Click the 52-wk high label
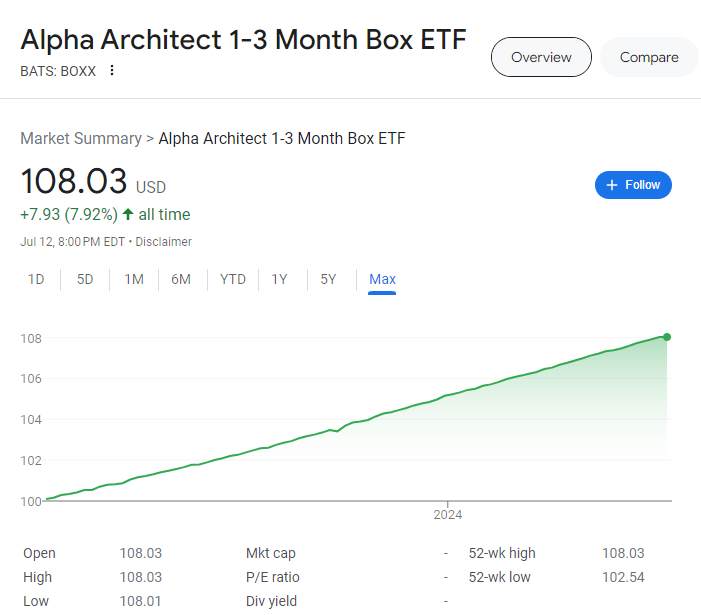This screenshot has height=615, width=701. (x=502, y=553)
